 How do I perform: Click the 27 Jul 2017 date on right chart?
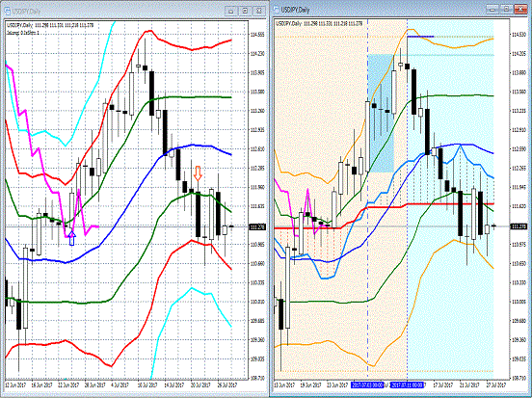click(496, 385)
